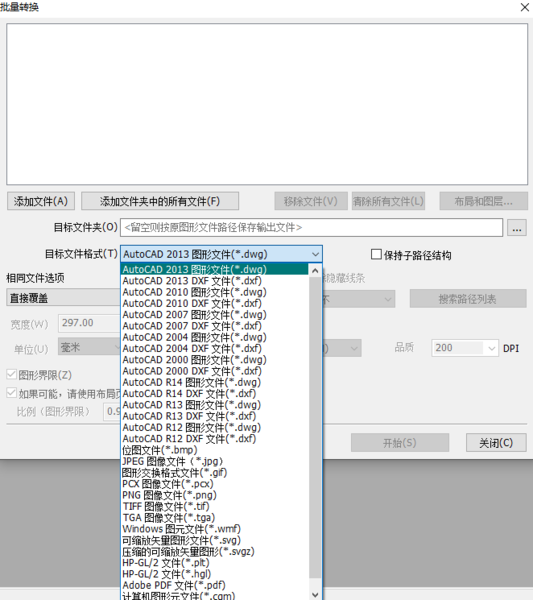Click the 关闭(C) button

tap(496, 443)
